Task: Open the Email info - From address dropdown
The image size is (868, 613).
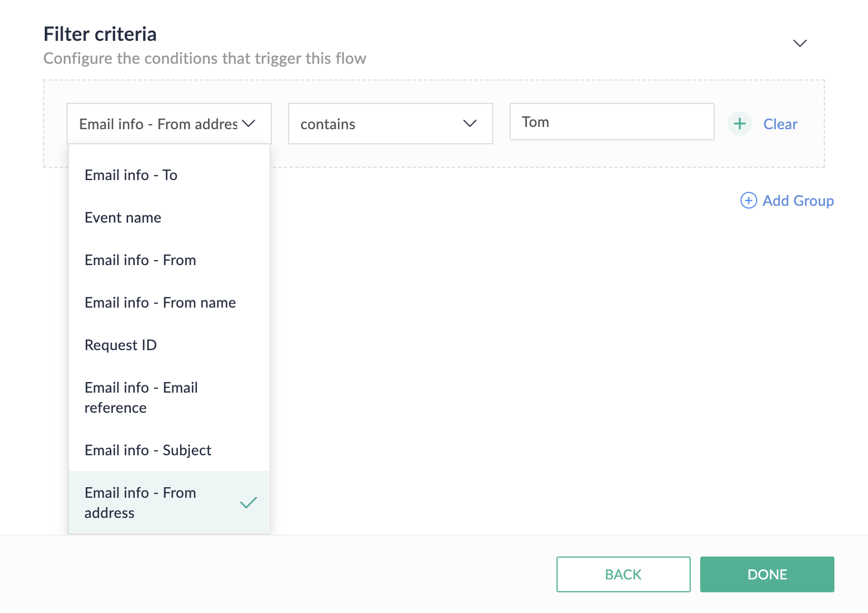Action: coord(168,124)
